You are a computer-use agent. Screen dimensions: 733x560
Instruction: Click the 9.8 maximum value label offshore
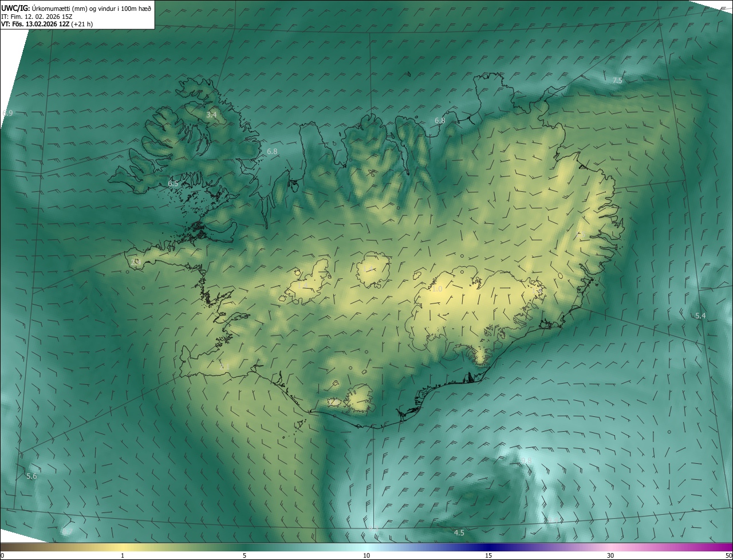click(526, 461)
